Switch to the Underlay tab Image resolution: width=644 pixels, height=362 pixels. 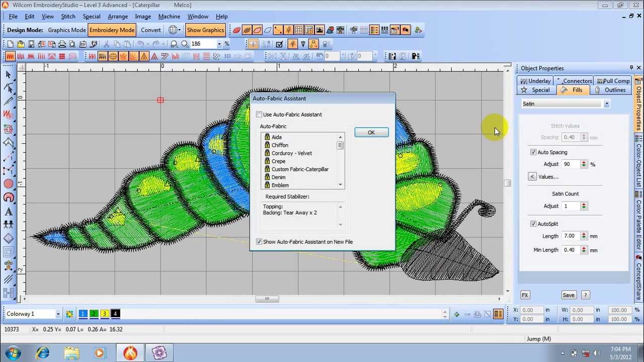(535, 81)
